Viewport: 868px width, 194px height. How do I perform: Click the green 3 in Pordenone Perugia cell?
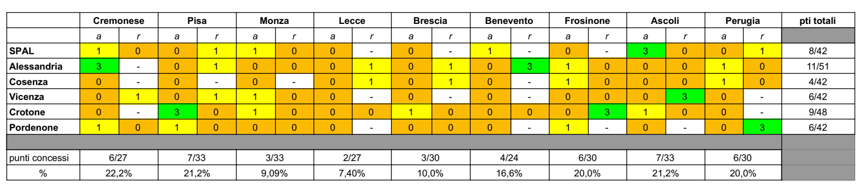tap(762, 128)
